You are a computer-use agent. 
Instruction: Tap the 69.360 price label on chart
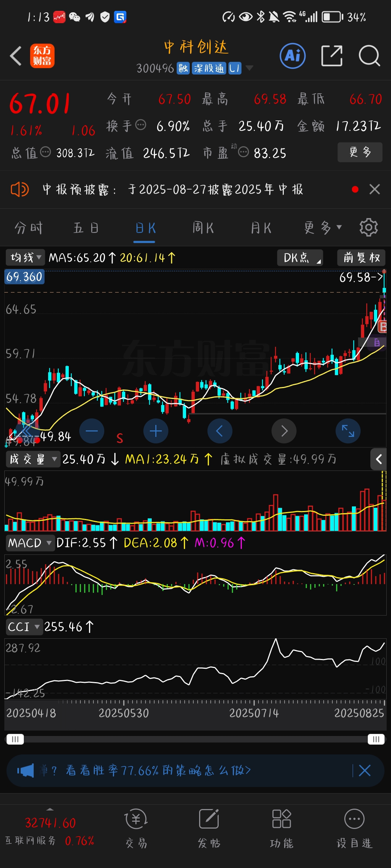tap(24, 277)
